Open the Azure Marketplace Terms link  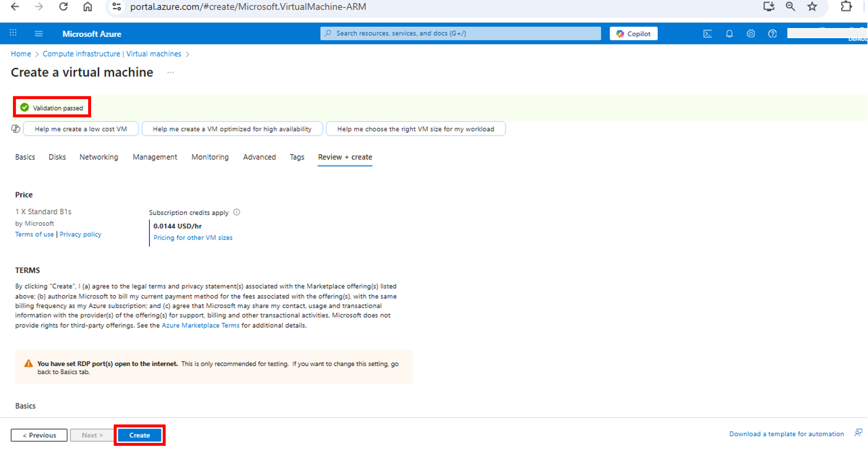(200, 325)
